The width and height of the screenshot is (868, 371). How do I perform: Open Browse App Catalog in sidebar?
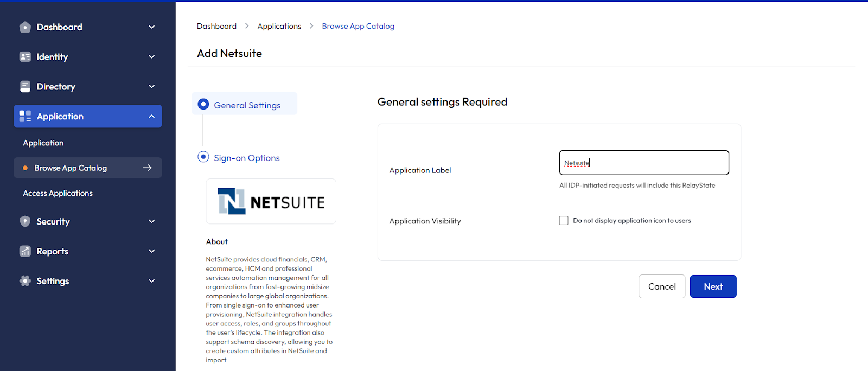pos(88,168)
